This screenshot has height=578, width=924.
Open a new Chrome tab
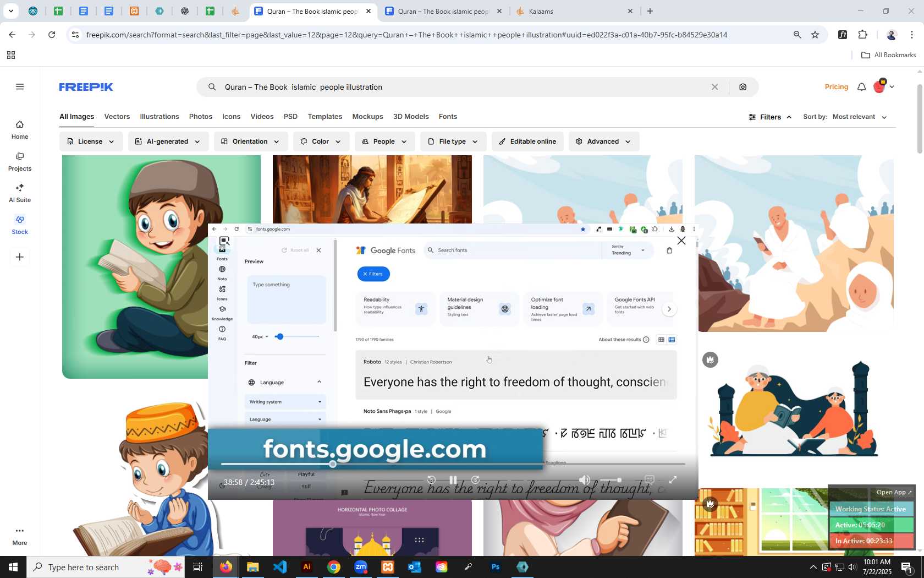coord(650,11)
